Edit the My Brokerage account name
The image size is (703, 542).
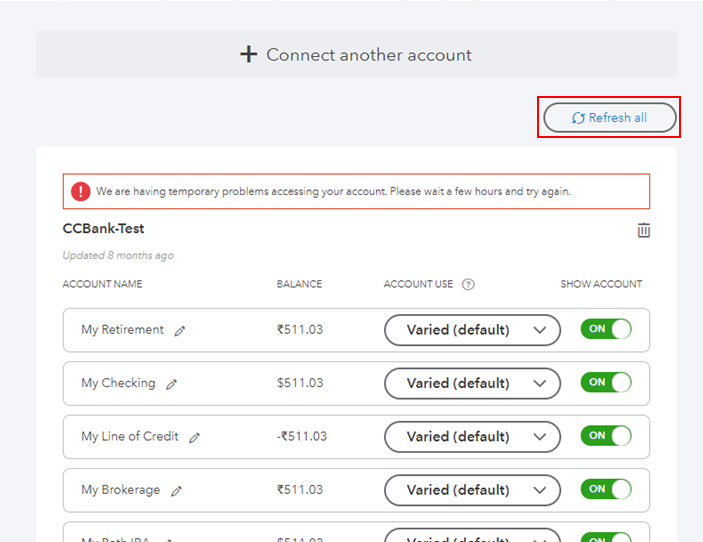[177, 491]
